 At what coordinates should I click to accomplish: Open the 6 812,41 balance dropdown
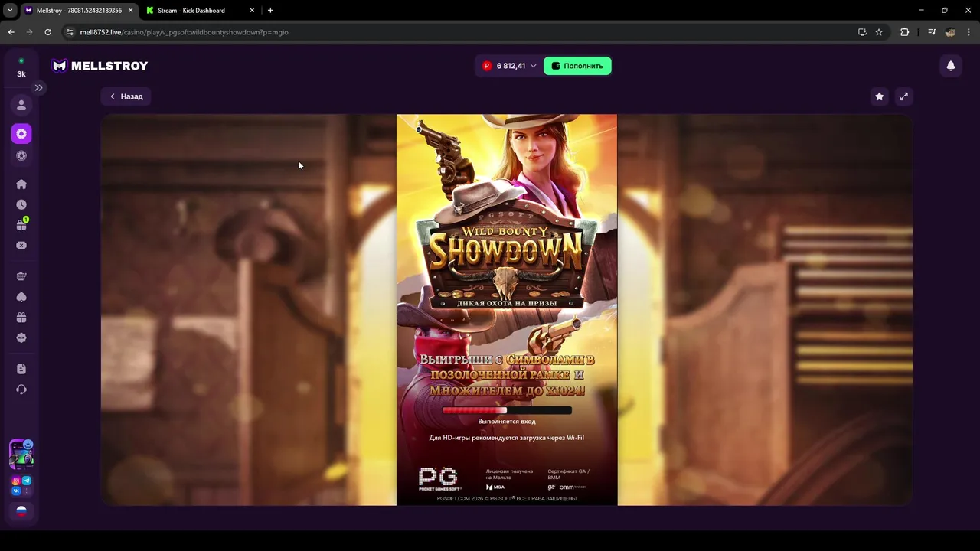point(509,66)
